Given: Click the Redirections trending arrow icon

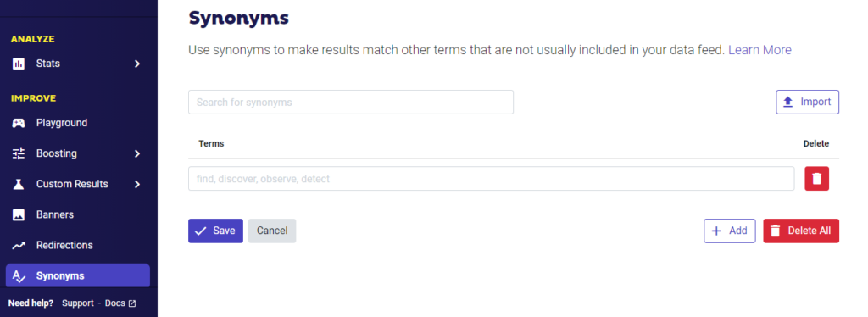Looking at the screenshot, I should (x=19, y=245).
